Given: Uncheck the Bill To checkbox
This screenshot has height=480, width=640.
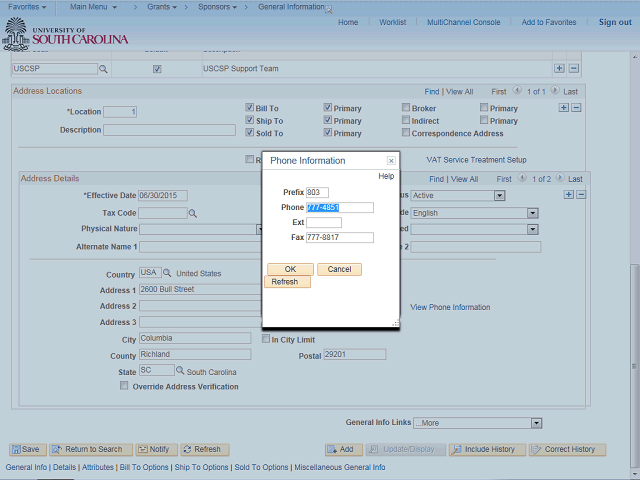Looking at the screenshot, I should (249, 107).
